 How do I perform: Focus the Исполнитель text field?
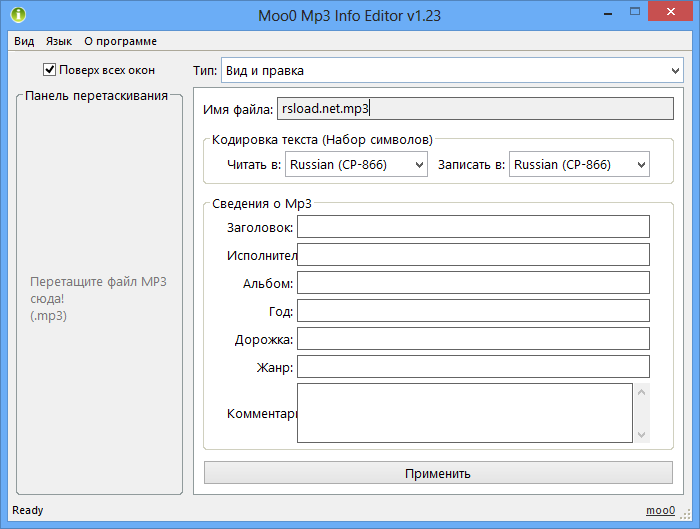tap(473, 254)
